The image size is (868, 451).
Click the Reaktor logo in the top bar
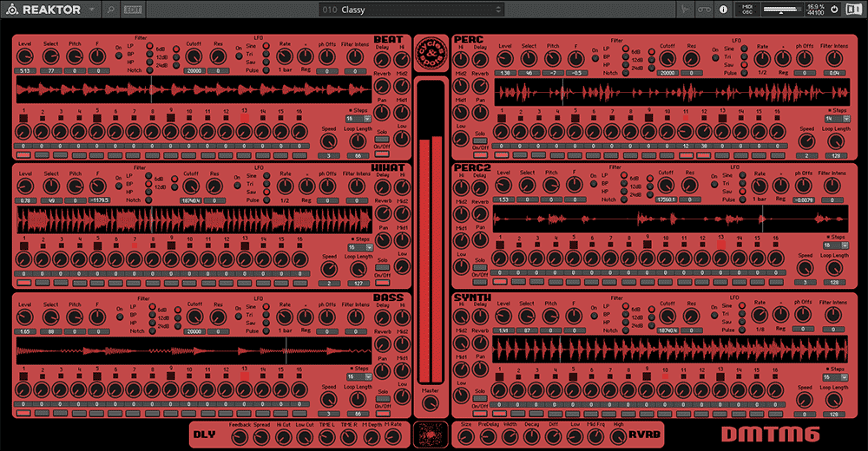(43, 10)
